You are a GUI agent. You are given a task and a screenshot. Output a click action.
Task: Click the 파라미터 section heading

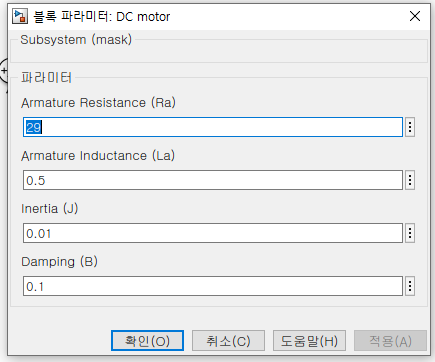click(x=46, y=78)
